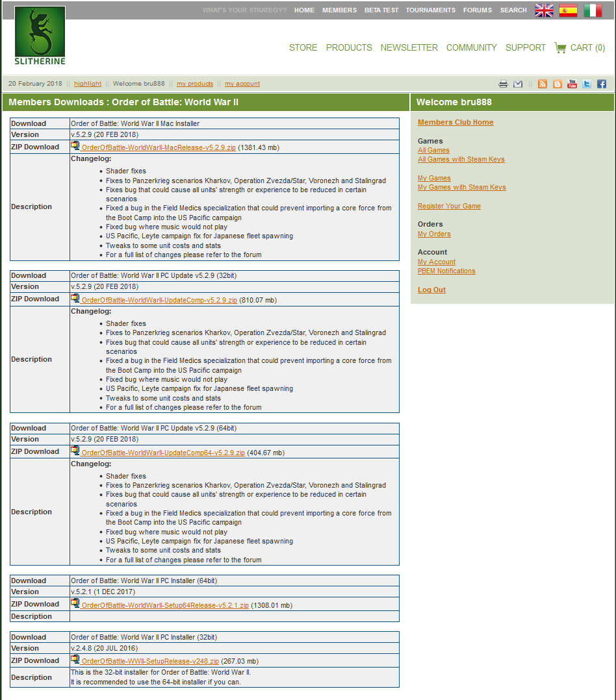Screen dimensions: 616x700
Task: Click "Welcome bru888" sidebar heading
Action: click(x=454, y=102)
